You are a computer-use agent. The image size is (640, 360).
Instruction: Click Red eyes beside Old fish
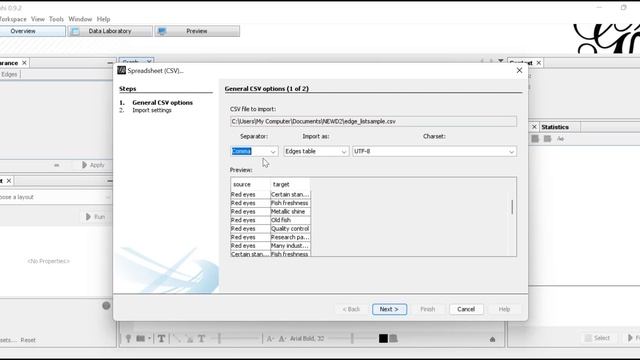click(x=250, y=220)
